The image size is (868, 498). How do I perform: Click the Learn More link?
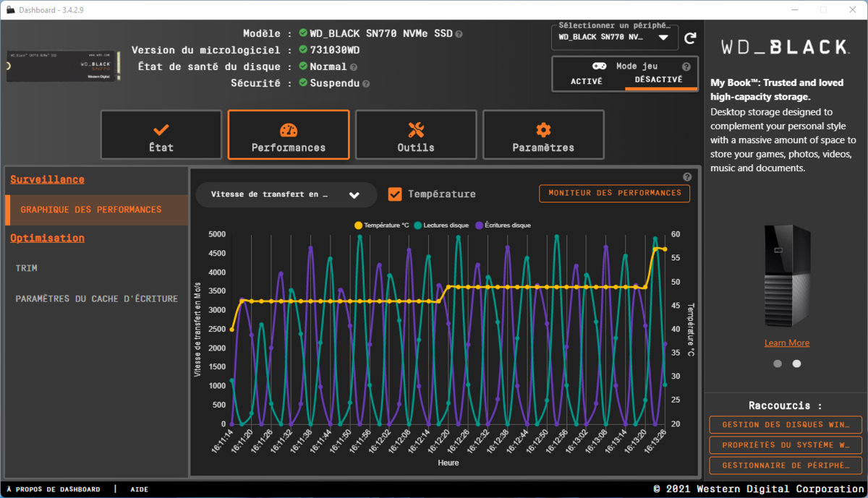(787, 343)
